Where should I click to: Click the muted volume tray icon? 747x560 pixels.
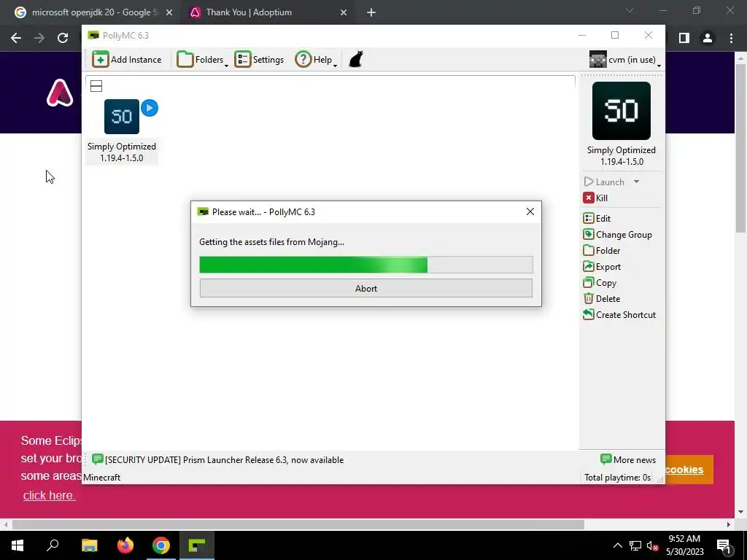[x=652, y=545]
